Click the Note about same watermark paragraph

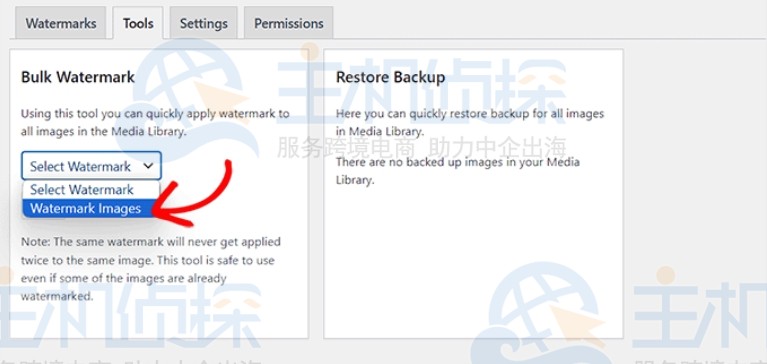point(151,269)
